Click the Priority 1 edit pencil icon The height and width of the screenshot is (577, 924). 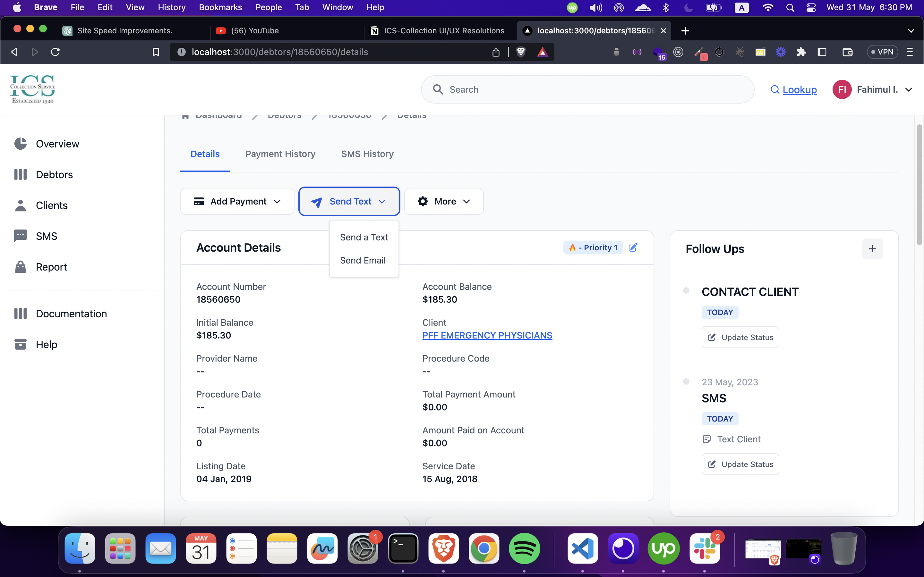[x=633, y=248]
